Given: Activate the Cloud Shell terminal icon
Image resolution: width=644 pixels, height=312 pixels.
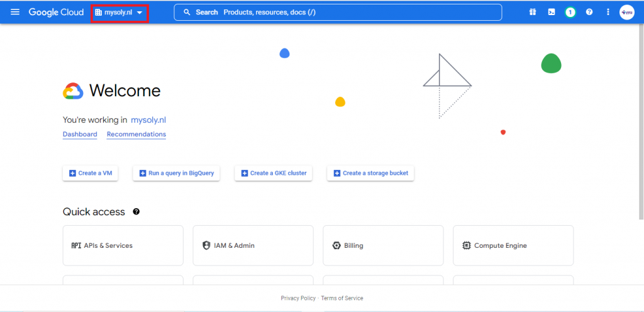Looking at the screenshot, I should coord(551,12).
